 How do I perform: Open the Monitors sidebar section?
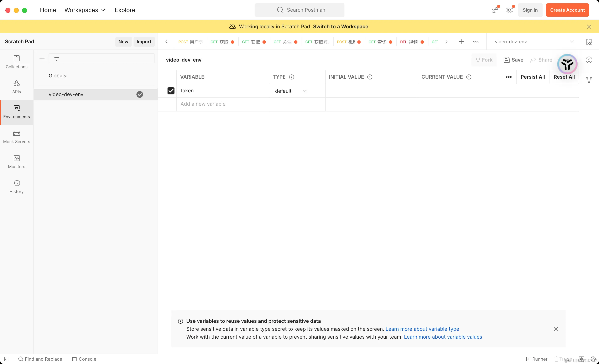coord(16,162)
